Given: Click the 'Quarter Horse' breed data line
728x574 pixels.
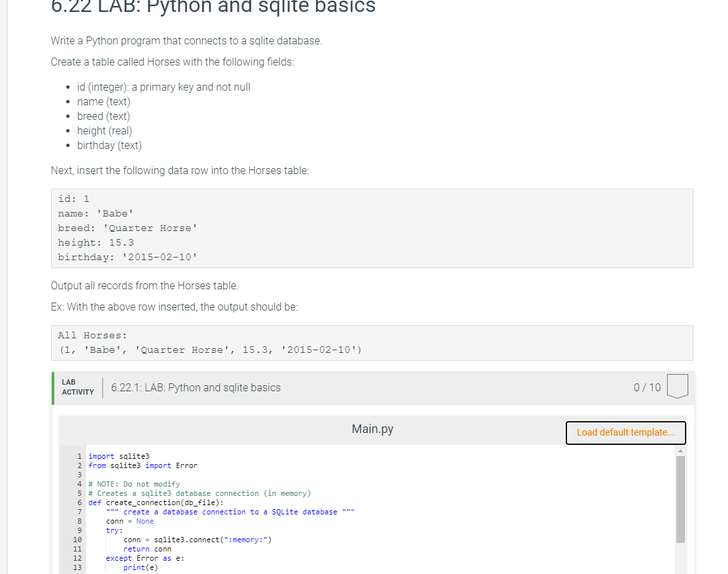Looking at the screenshot, I should 127,228.
